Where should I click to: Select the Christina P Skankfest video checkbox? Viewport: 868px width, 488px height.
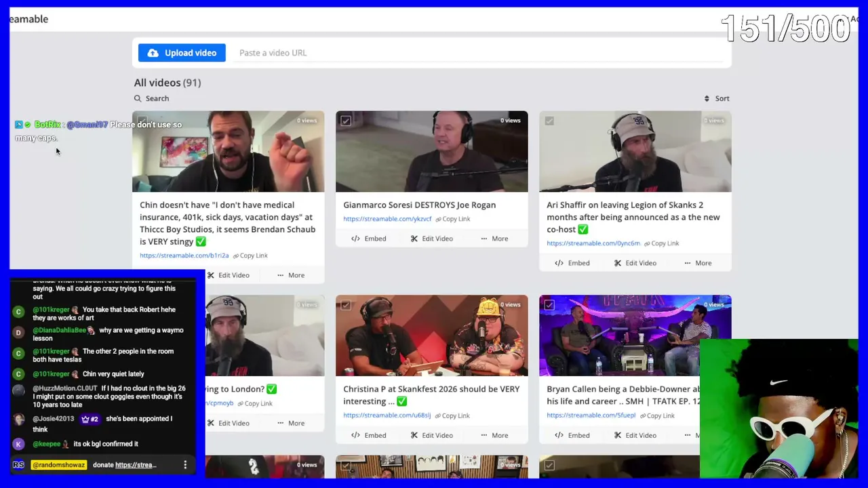(x=346, y=305)
